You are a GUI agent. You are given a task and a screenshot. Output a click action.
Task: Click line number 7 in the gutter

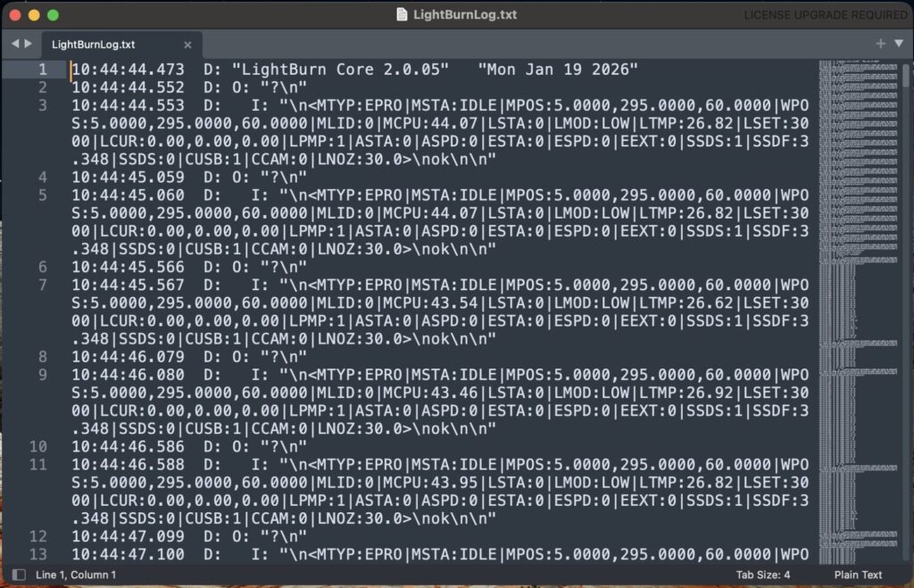43,285
